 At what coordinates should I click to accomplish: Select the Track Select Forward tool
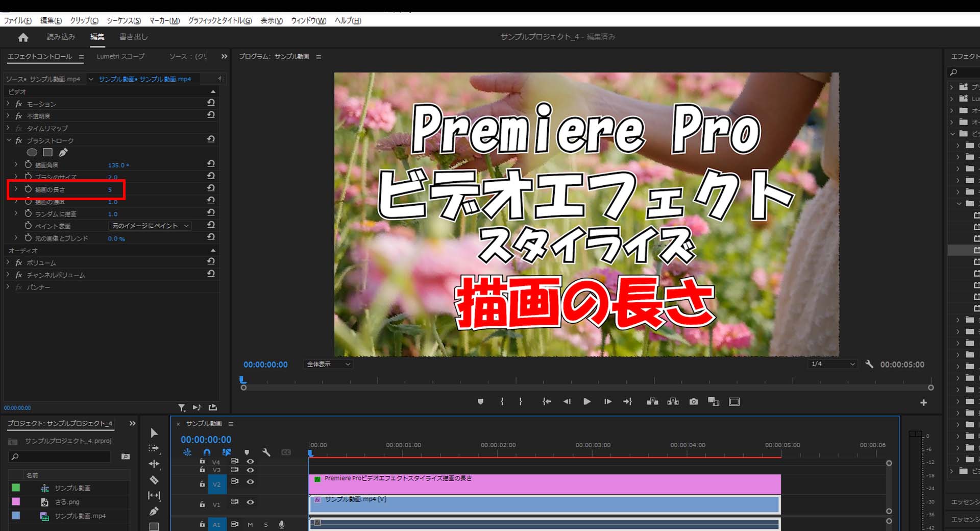[x=154, y=448]
